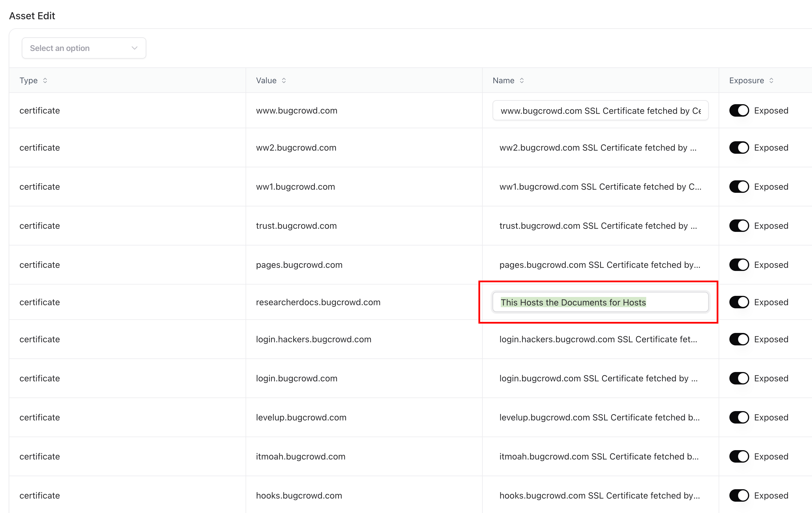
Task: Edit 'This Hosts the Documents for Hosts' field
Action: (600, 302)
